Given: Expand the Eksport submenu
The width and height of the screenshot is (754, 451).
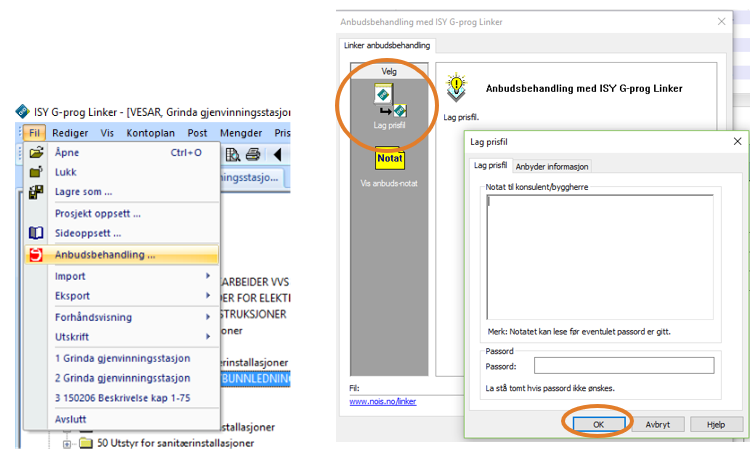Looking at the screenshot, I should [x=122, y=296].
